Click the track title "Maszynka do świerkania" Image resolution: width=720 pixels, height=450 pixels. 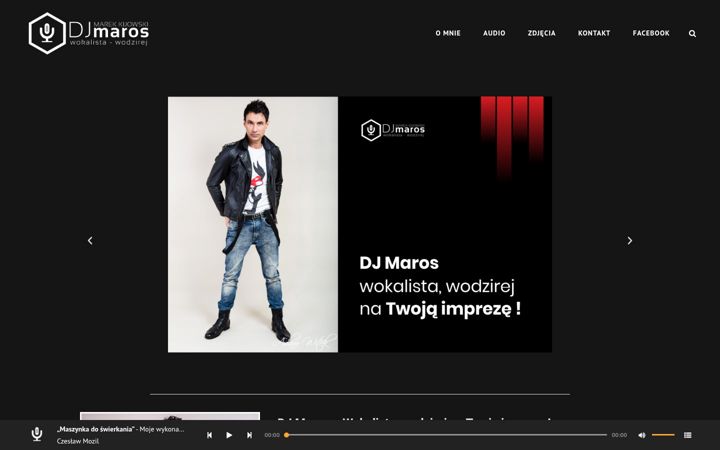(x=96, y=429)
